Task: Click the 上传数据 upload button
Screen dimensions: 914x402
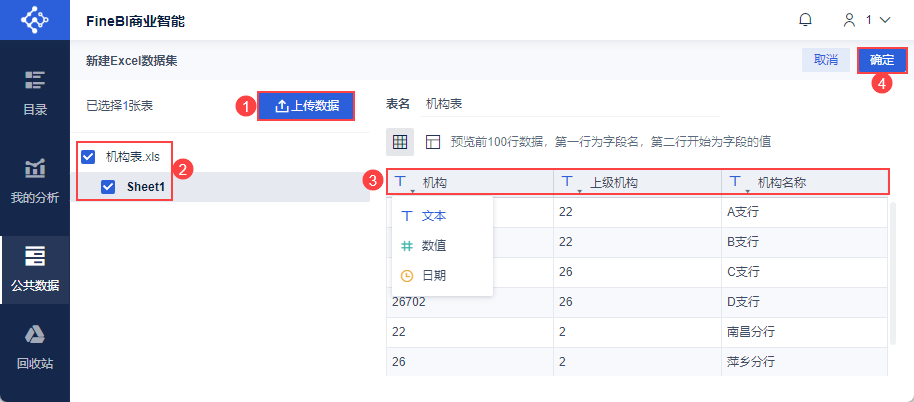Action: [x=306, y=106]
